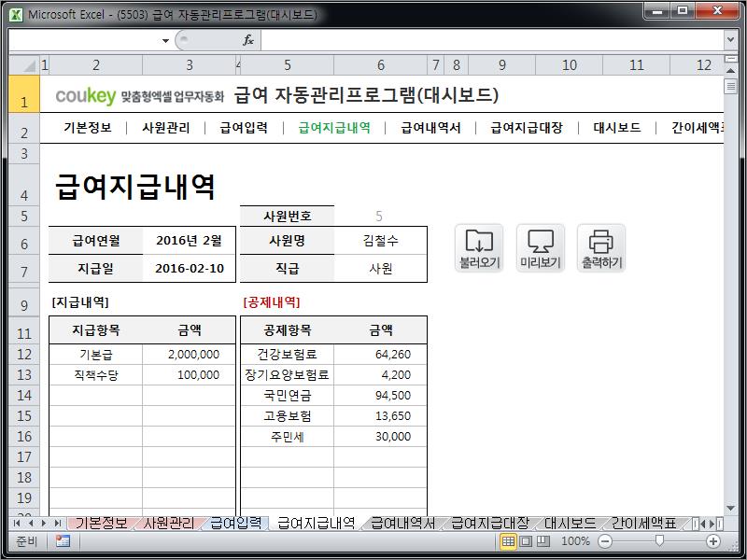This screenshot has height=560, width=747.
Task: Open 기본정보 navigation link
Action: point(88,128)
